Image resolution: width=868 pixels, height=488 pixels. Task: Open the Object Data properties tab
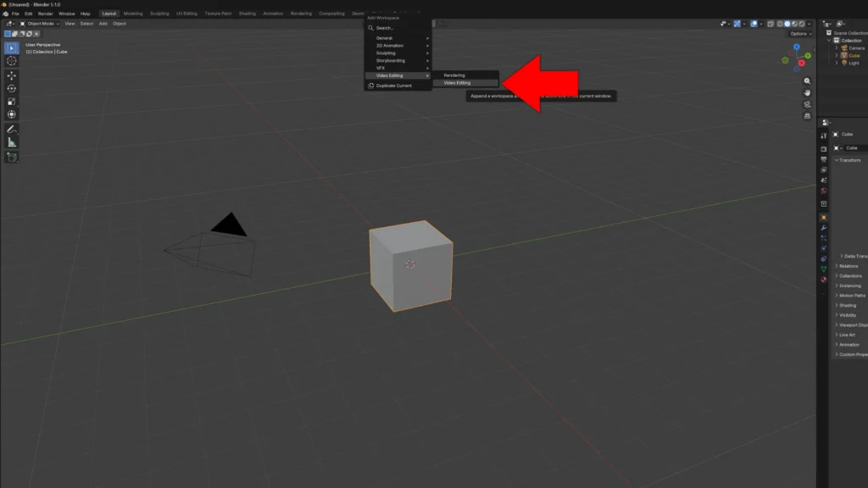(824, 269)
